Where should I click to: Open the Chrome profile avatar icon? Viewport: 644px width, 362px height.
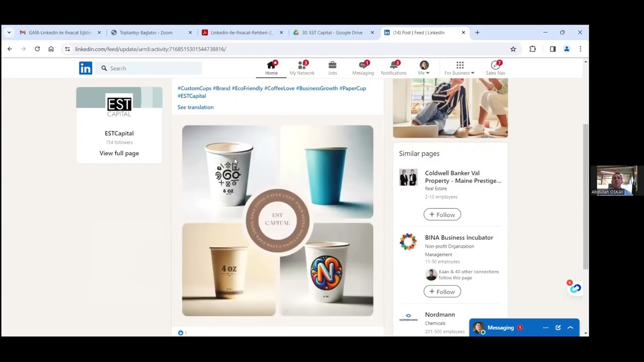[x=567, y=49]
